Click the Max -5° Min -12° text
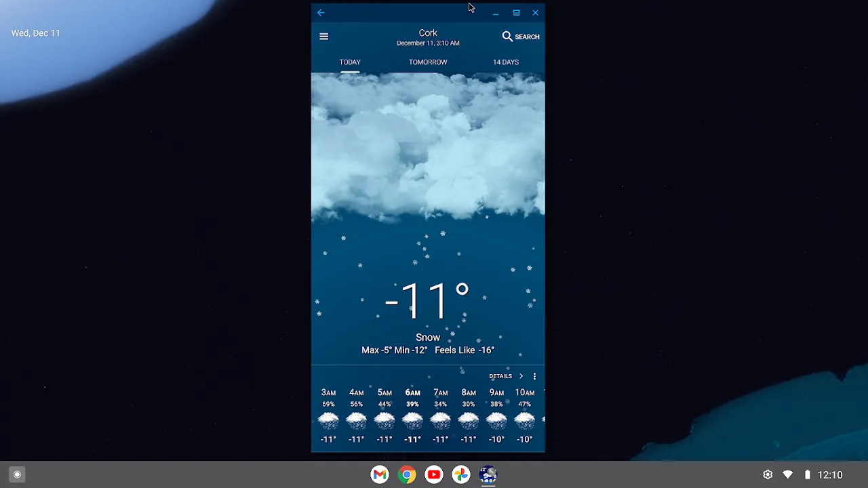This screenshot has height=488, width=868. pos(395,350)
